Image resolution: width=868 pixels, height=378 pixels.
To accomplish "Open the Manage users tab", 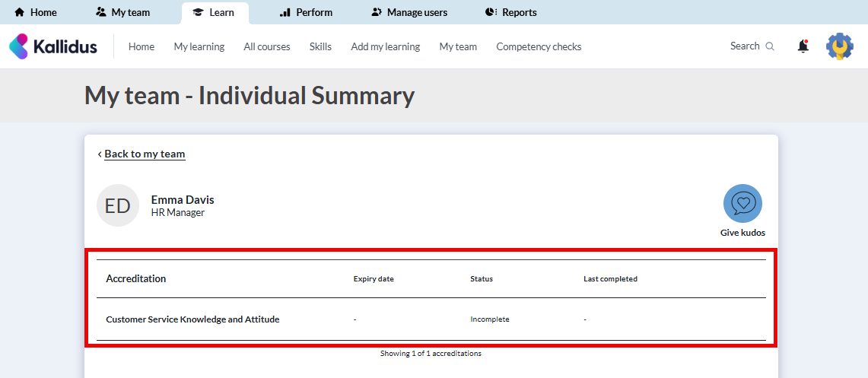I will pyautogui.click(x=409, y=12).
